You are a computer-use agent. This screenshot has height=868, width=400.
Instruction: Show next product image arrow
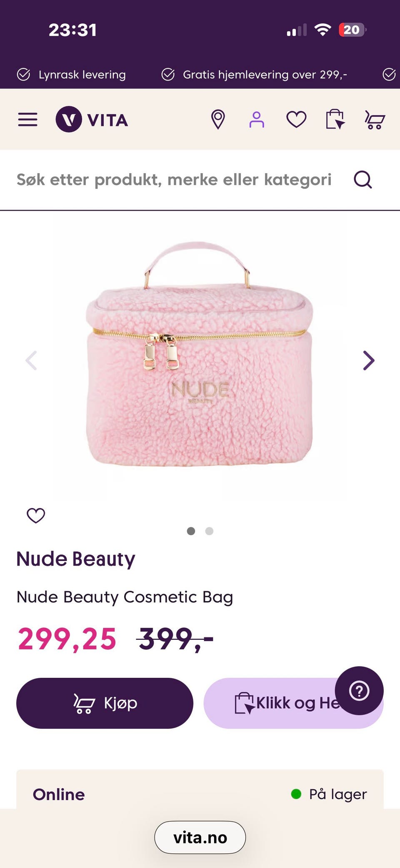(369, 360)
